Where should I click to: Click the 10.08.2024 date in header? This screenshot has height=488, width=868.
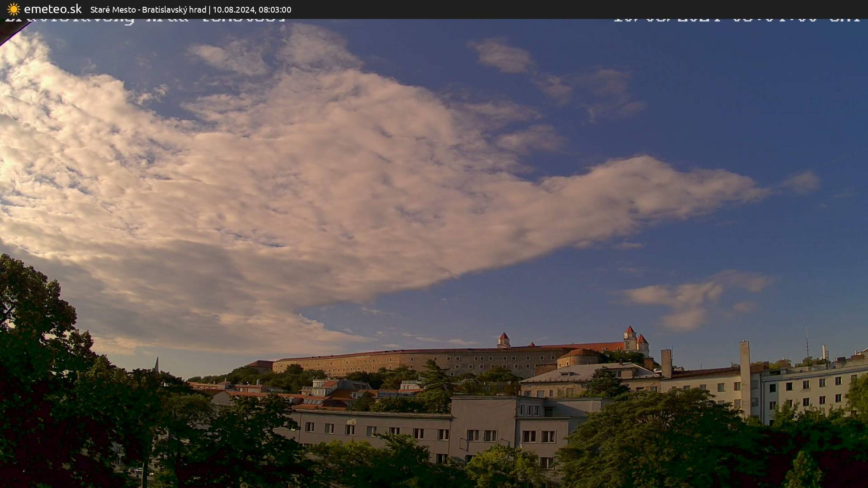233,9
